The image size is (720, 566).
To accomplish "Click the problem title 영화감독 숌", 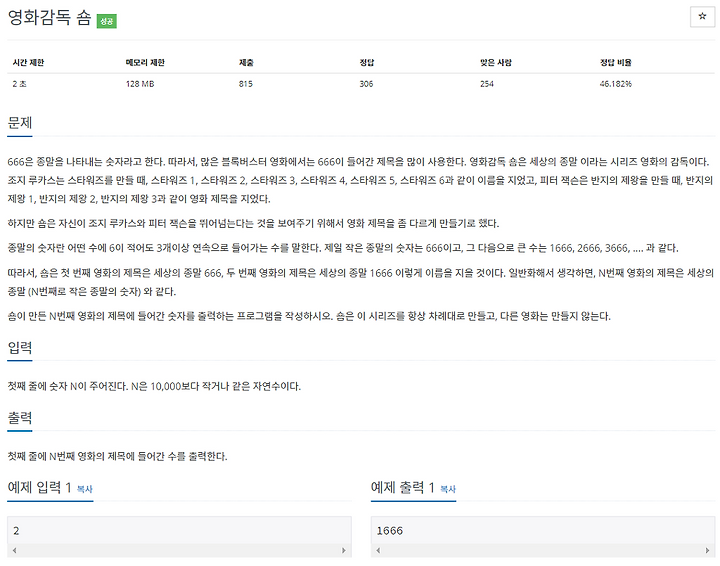I will pyautogui.click(x=50, y=18).
